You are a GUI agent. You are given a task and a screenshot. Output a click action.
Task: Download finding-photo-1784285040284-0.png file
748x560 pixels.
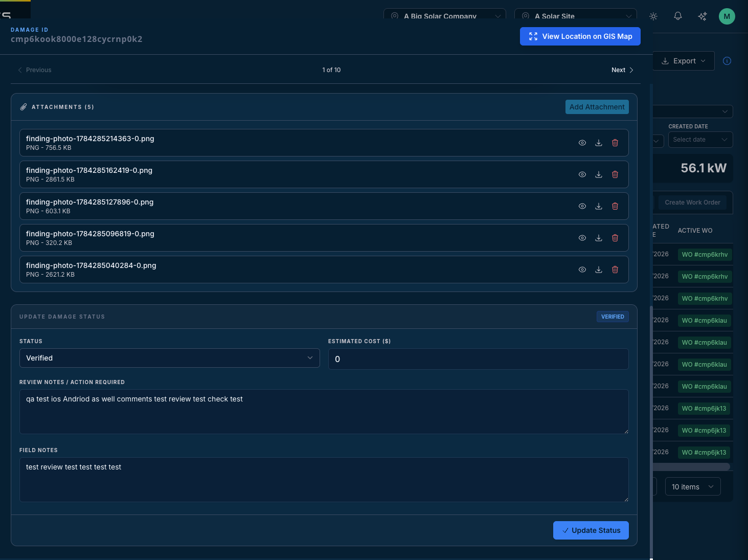[x=599, y=270]
